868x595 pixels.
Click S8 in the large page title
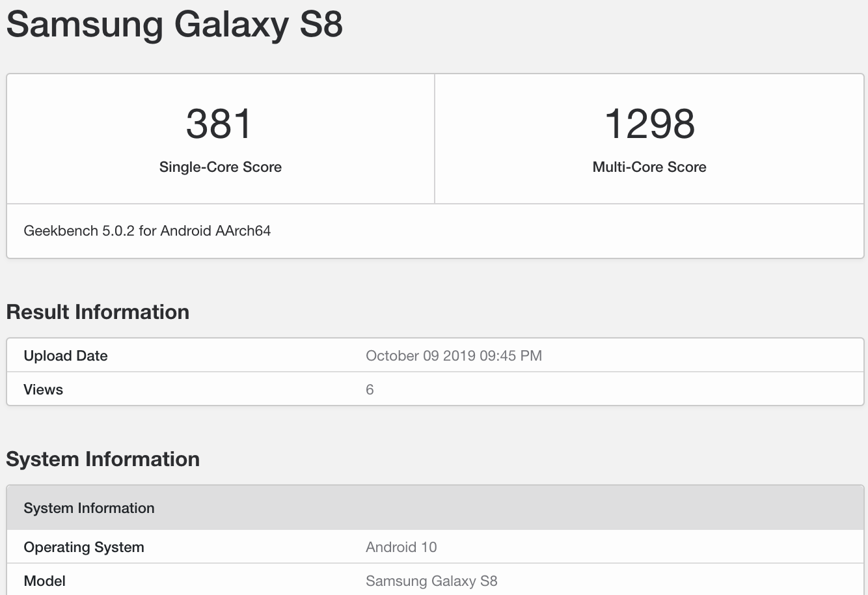[321, 25]
